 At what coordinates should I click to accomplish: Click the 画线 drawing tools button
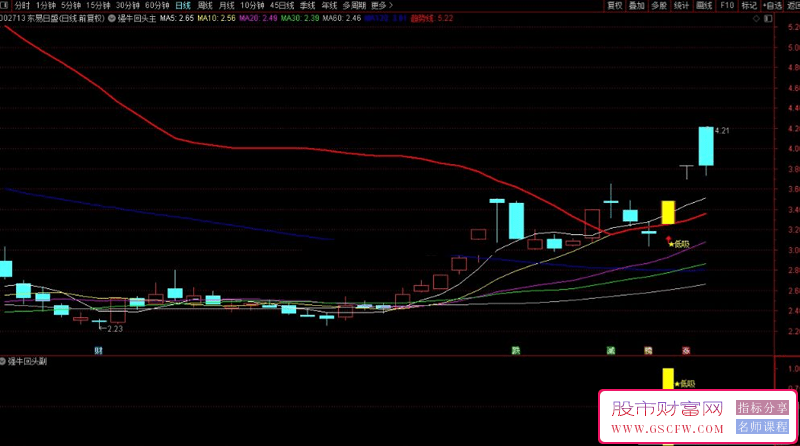tap(704, 5)
